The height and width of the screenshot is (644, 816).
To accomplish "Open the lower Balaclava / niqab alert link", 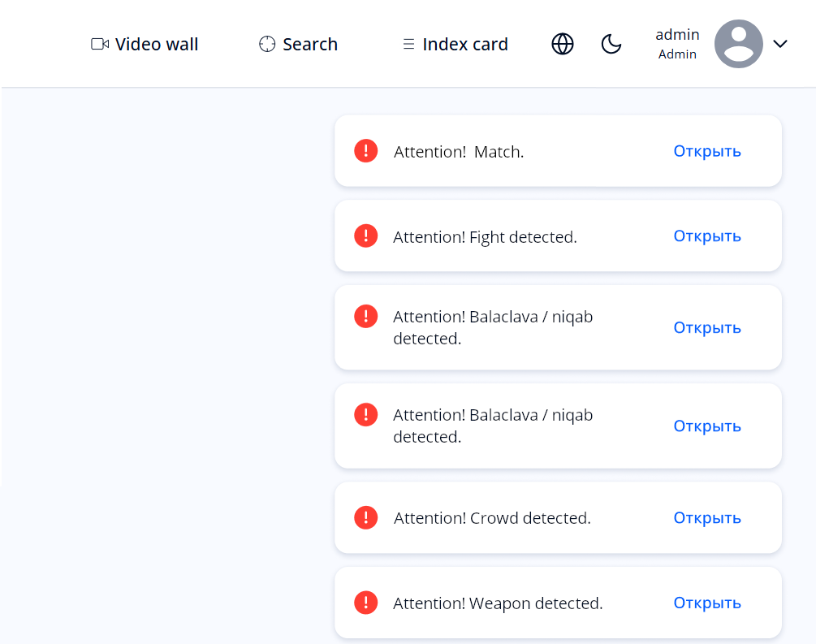I will 706,426.
